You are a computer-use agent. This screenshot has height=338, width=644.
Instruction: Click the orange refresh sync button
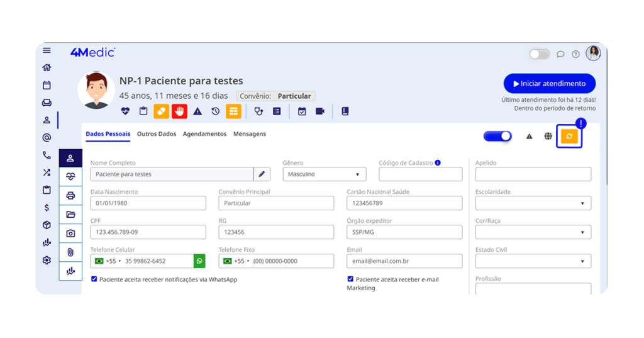tap(569, 137)
